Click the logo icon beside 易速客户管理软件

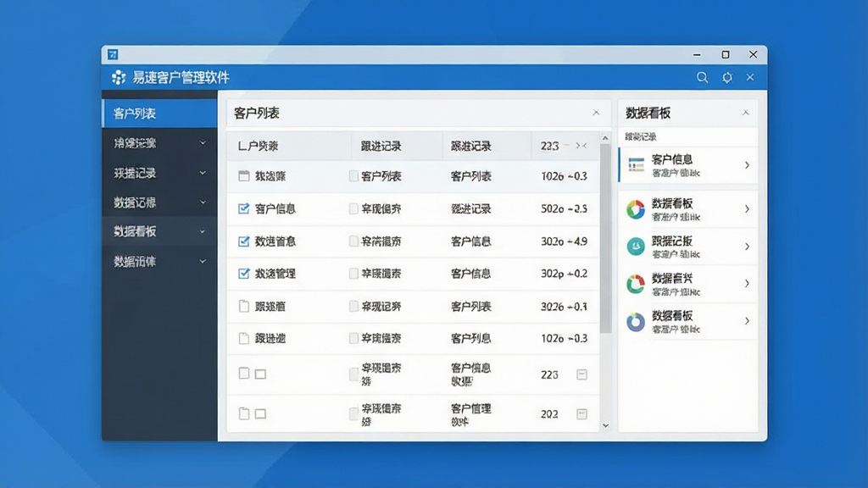119,77
